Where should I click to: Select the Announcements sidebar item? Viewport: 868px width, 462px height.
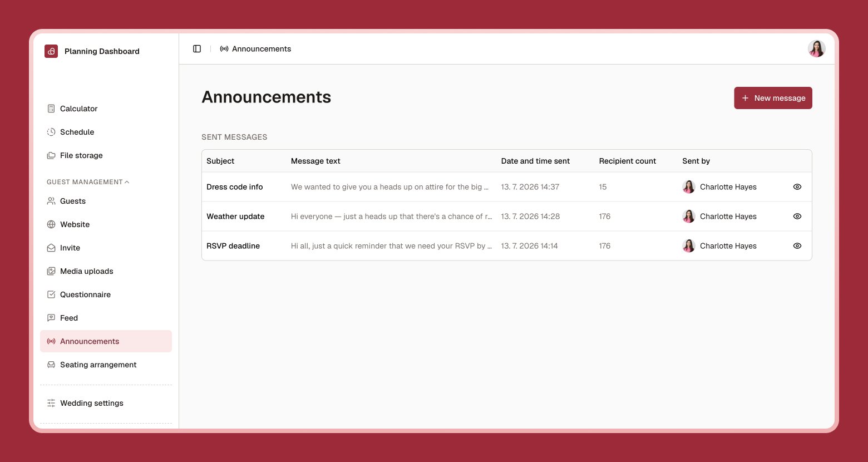tap(106, 341)
